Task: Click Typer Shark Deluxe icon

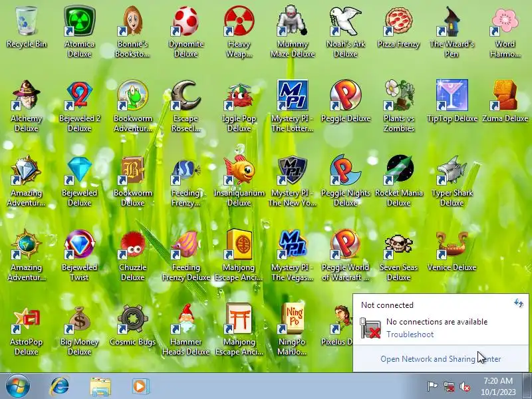Action: click(452, 170)
